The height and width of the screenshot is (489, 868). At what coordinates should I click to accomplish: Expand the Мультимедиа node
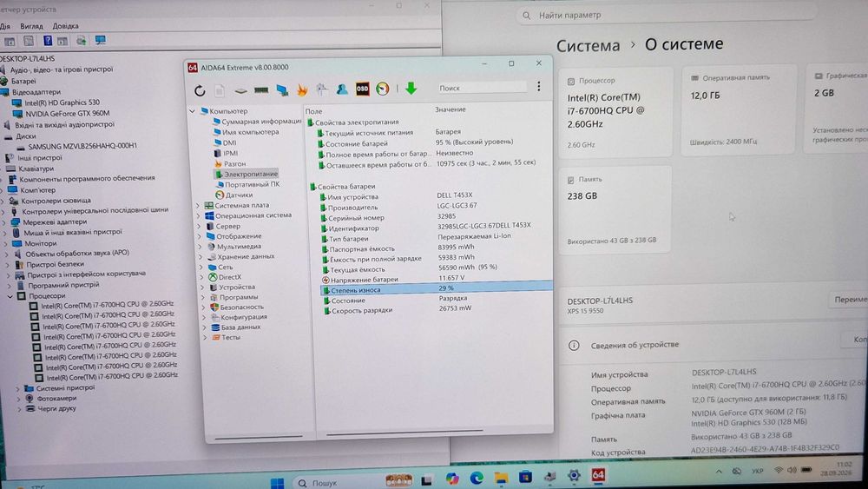[x=201, y=247]
